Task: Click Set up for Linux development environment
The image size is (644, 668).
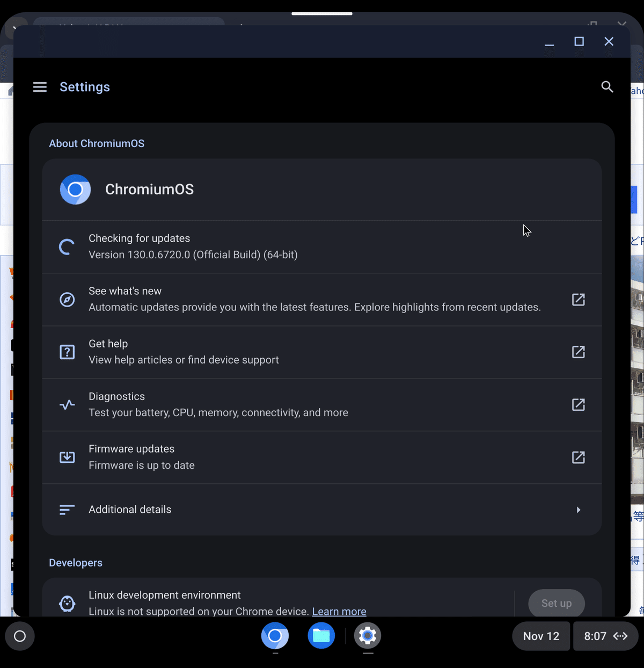Action: 556,603
